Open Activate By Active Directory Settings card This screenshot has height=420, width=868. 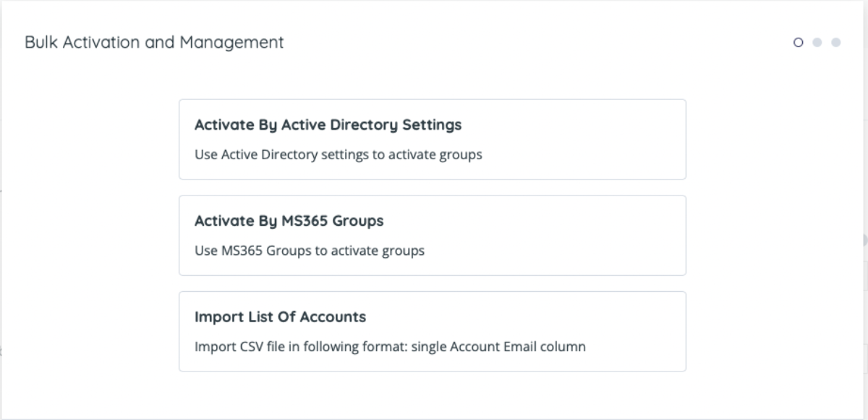tap(433, 139)
